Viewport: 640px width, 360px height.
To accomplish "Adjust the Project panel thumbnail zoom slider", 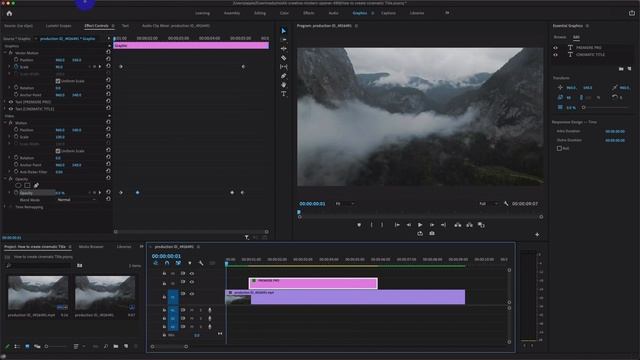I will click(x=56, y=347).
